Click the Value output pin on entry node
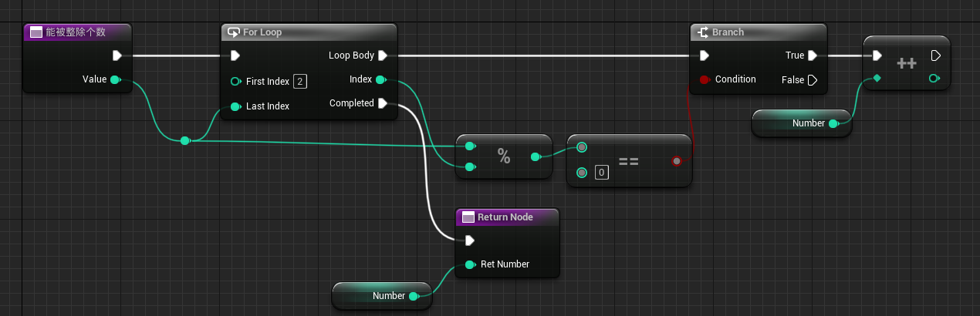Image resolution: width=980 pixels, height=316 pixels. pyautogui.click(x=115, y=79)
